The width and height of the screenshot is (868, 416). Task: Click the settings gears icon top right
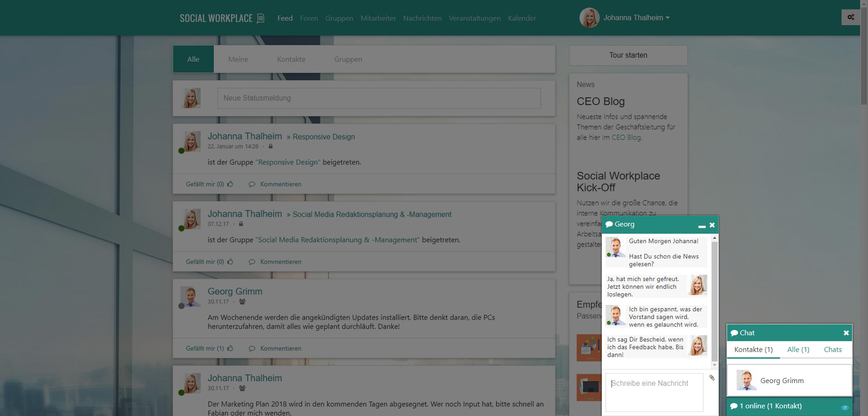850,17
